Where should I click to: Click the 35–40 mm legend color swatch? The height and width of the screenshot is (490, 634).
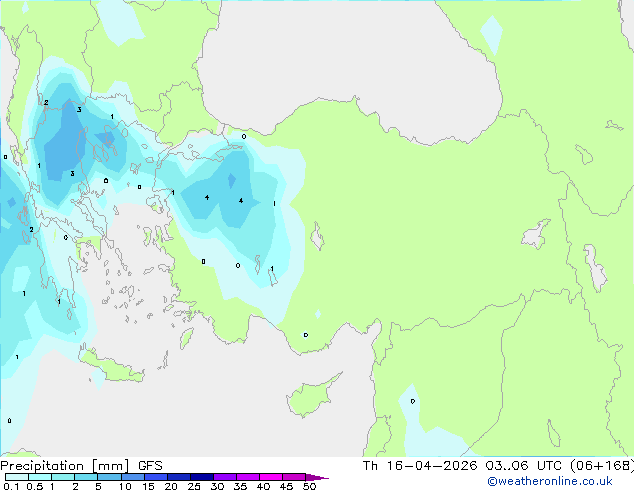tap(247, 477)
